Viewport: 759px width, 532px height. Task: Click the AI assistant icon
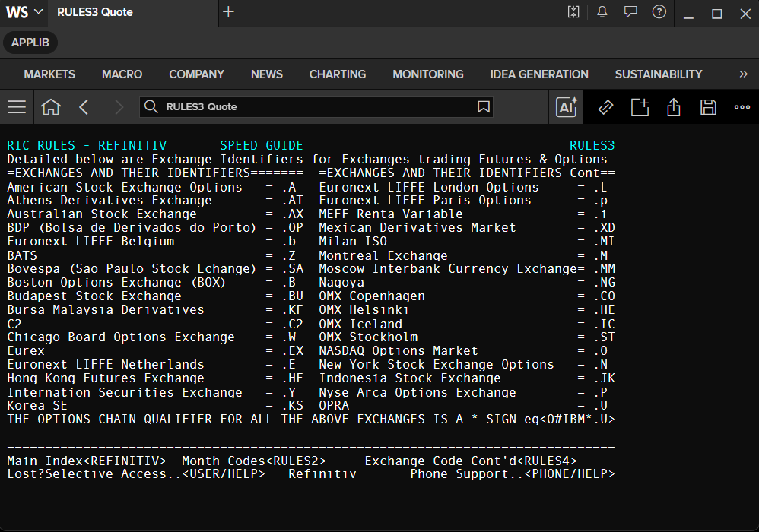tap(567, 107)
